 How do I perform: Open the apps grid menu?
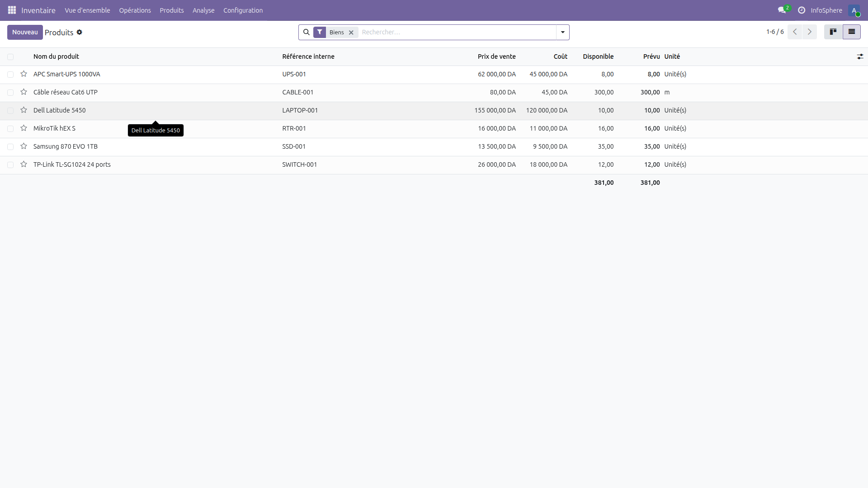pyautogui.click(x=11, y=10)
